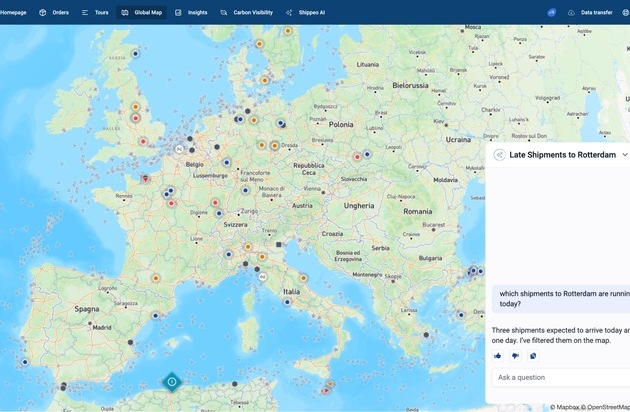Open the Orders page
Viewport: 630px width, 412px height.
[x=54, y=12]
